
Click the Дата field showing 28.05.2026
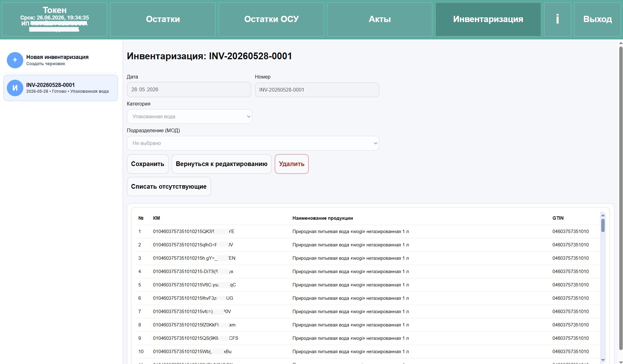tap(189, 89)
